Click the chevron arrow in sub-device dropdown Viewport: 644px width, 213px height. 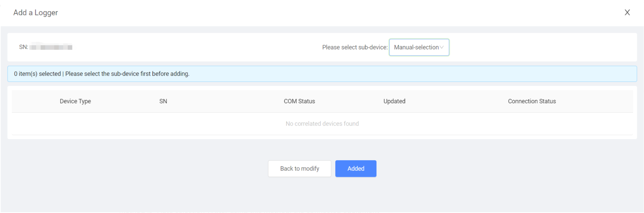pos(442,48)
